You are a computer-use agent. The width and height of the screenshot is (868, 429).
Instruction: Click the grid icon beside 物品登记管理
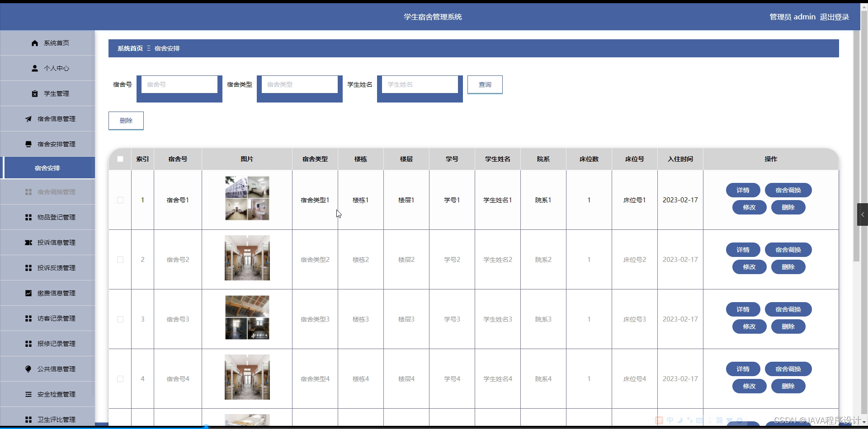click(28, 218)
